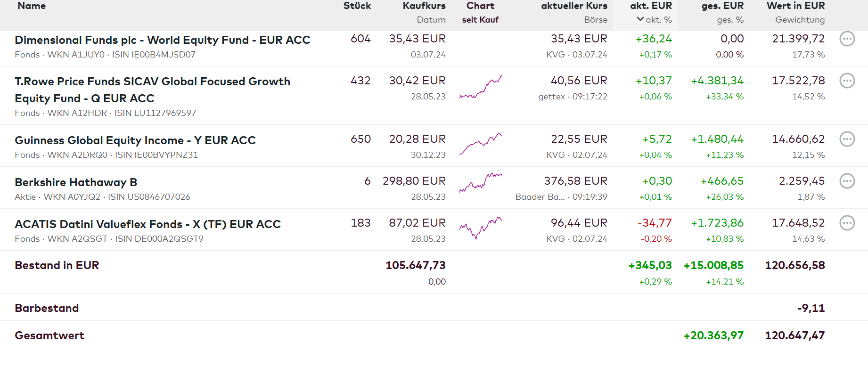The image size is (868, 392).
Task: Open options menu for ACATIS Datini Valueflex
Action: [847, 223]
